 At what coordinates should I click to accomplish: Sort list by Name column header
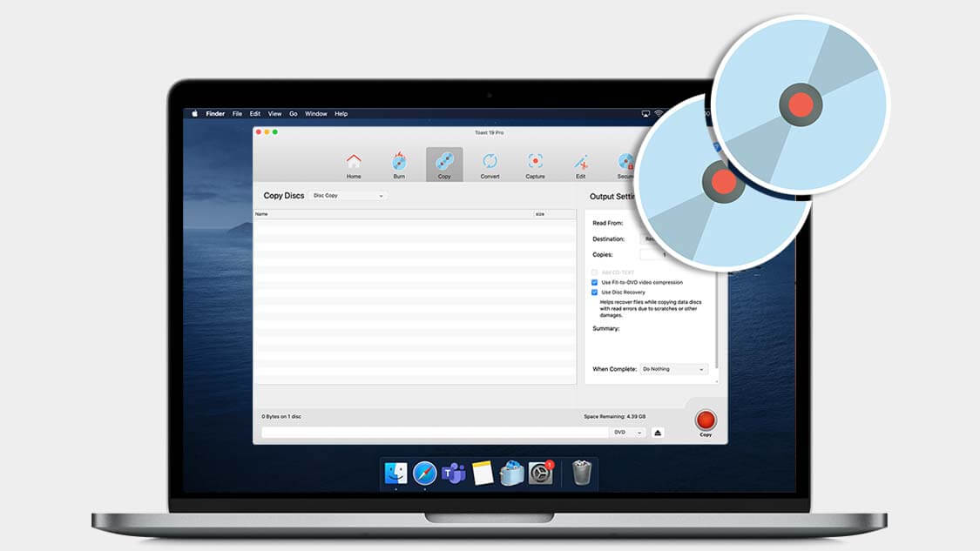(x=392, y=214)
